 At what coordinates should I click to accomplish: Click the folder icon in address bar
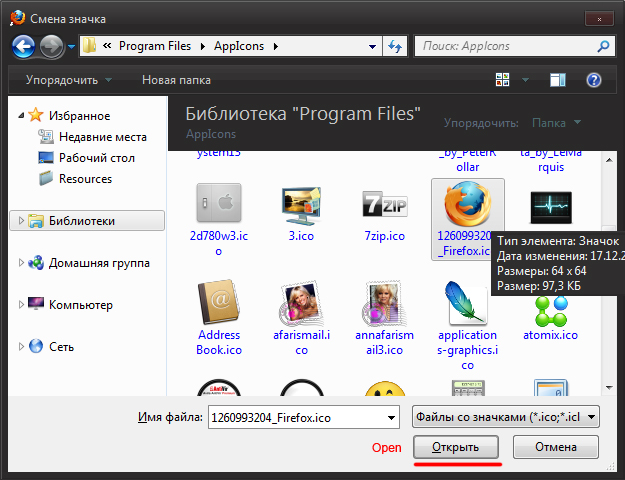pyautogui.click(x=89, y=46)
